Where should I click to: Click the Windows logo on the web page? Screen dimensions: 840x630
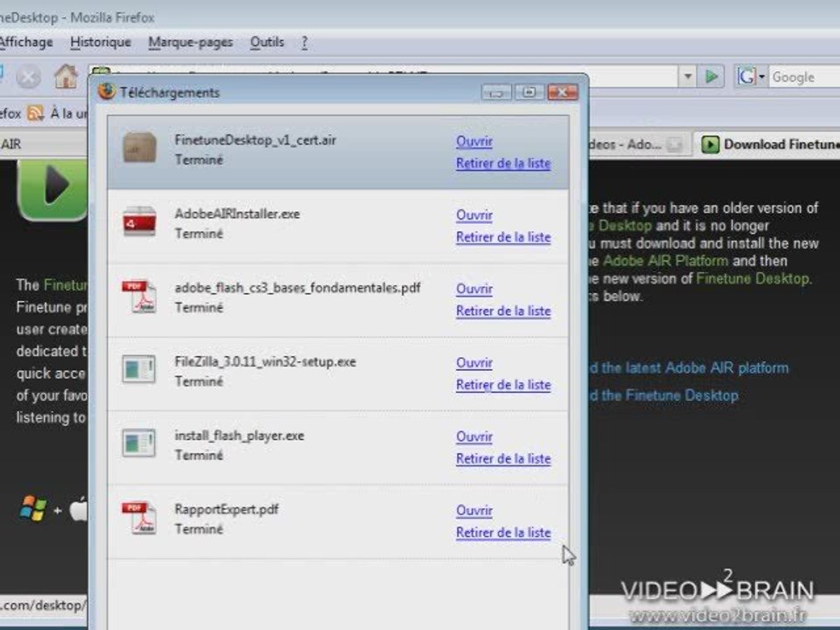coord(32,509)
